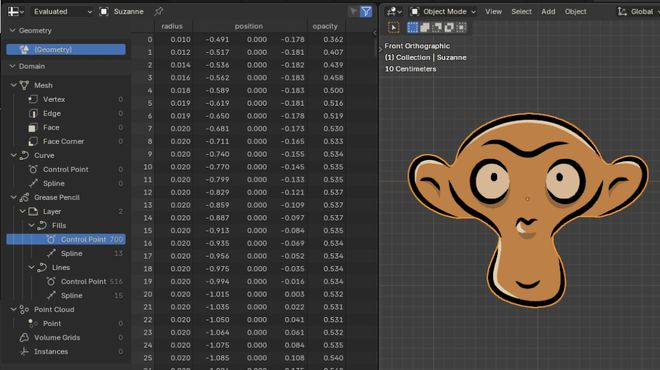Click the Layer icon
This screenshot has height=370, width=660.
point(33,211)
